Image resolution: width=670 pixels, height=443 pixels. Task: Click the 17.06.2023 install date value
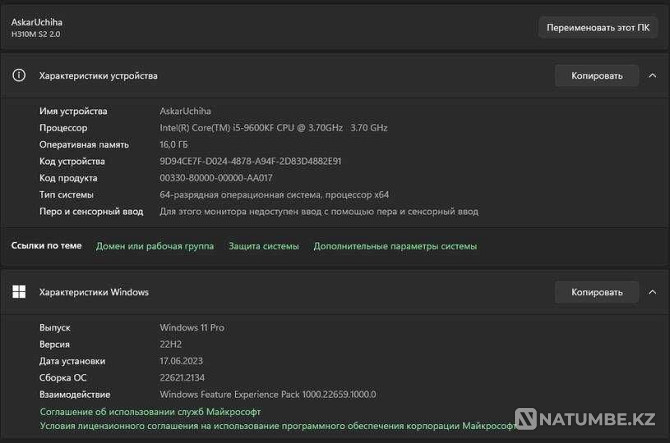[181, 361]
